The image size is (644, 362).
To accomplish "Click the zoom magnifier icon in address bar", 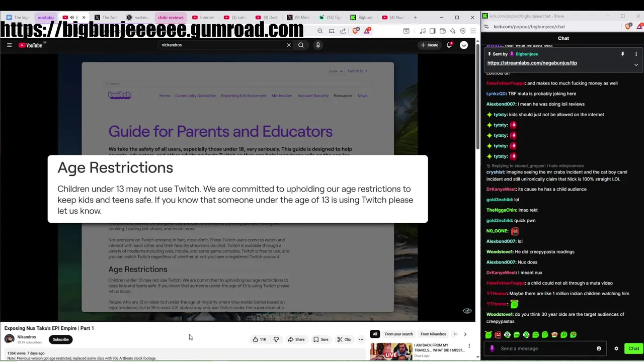I will tap(320, 31).
